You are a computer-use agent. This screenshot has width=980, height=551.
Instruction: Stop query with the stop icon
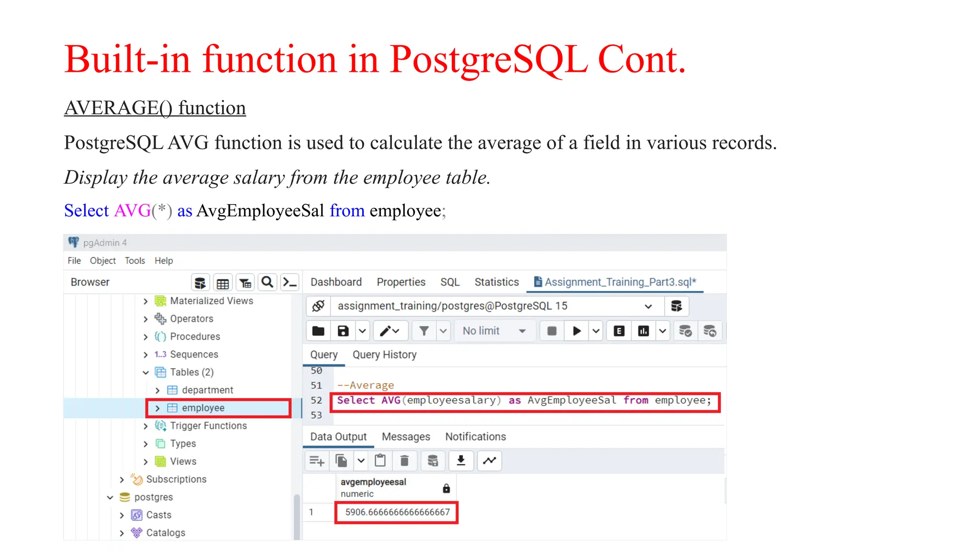(552, 331)
